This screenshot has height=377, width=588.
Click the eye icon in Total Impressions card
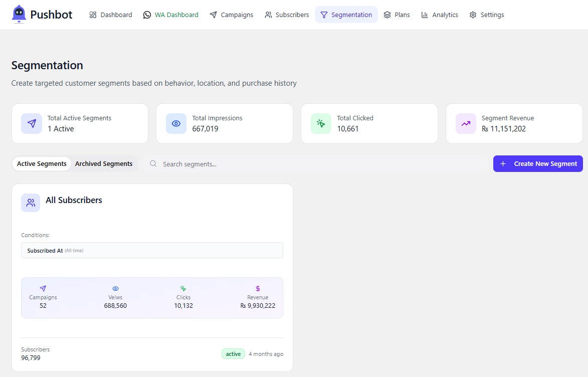[176, 123]
